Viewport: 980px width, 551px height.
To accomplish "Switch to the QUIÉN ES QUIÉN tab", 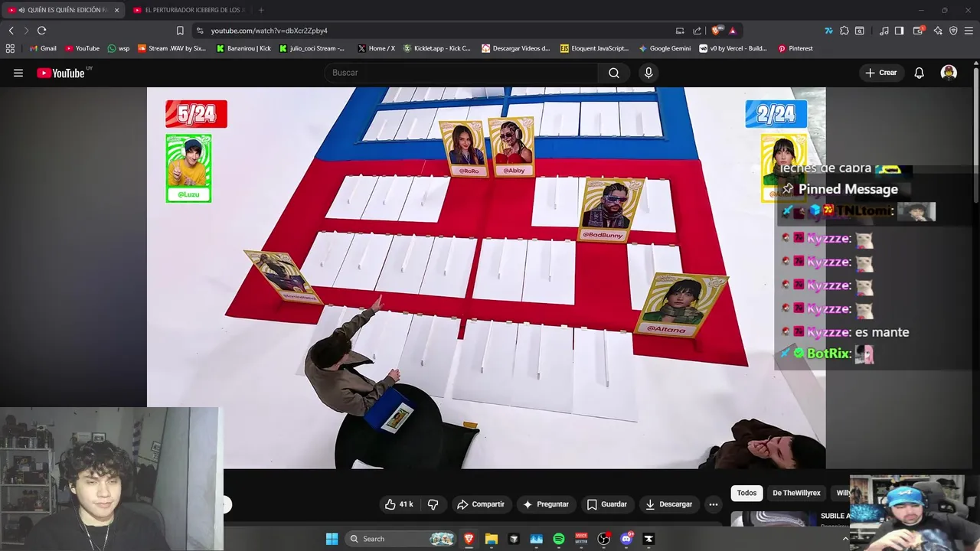I will (64, 10).
